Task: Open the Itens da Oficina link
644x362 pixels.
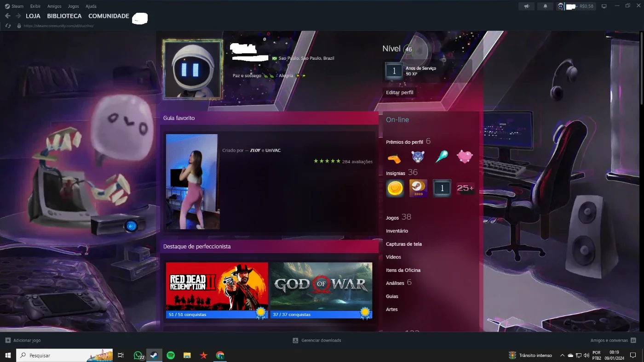Action: point(403,270)
